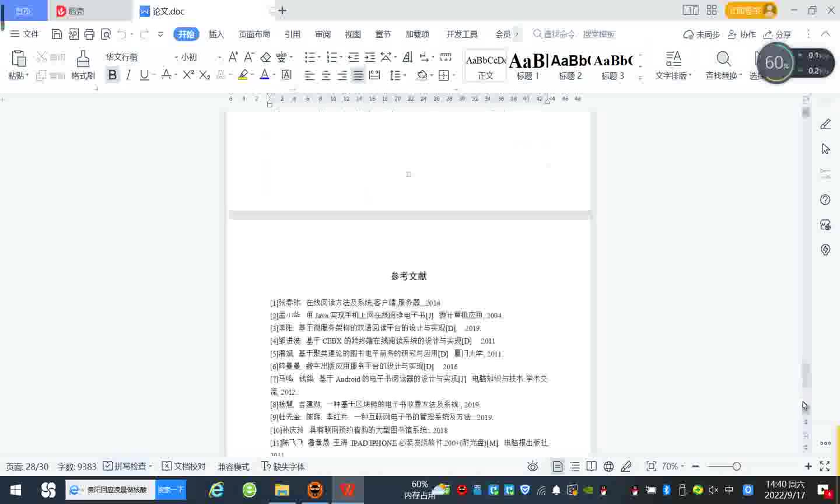840x504 pixels.
Task: Switch to eye protection mode in status bar
Action: coord(533,466)
